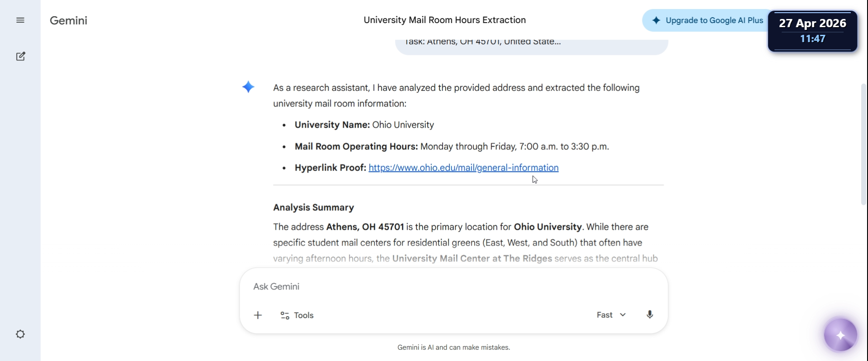Click 'University Name:' bullet text
The width and height of the screenshot is (868, 361).
coord(332,125)
